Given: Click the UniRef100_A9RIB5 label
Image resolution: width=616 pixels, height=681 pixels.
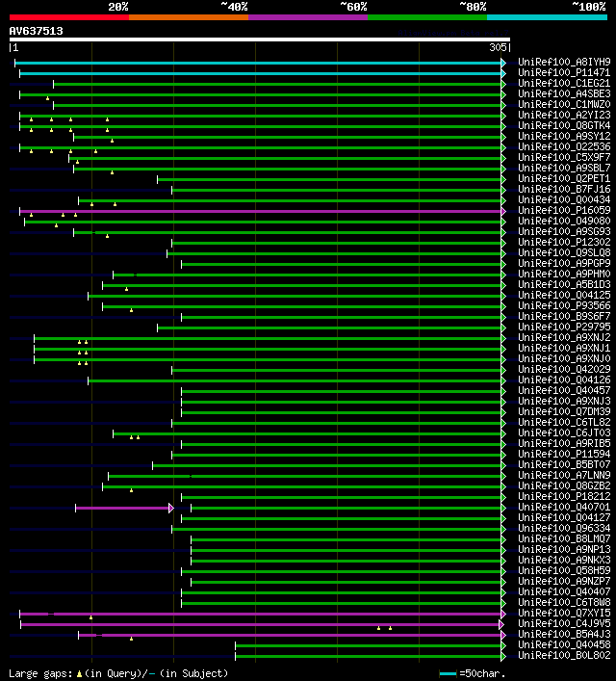Looking at the screenshot, I should pos(564,443).
